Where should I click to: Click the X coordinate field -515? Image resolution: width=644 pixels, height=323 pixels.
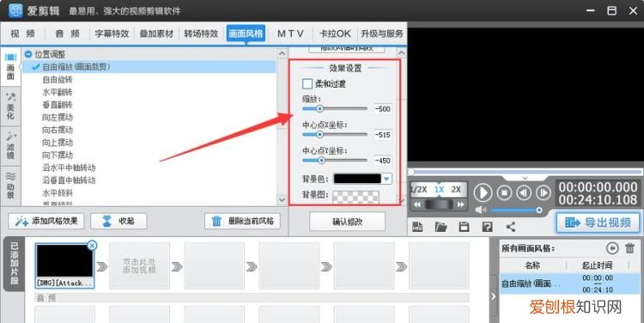[382, 135]
